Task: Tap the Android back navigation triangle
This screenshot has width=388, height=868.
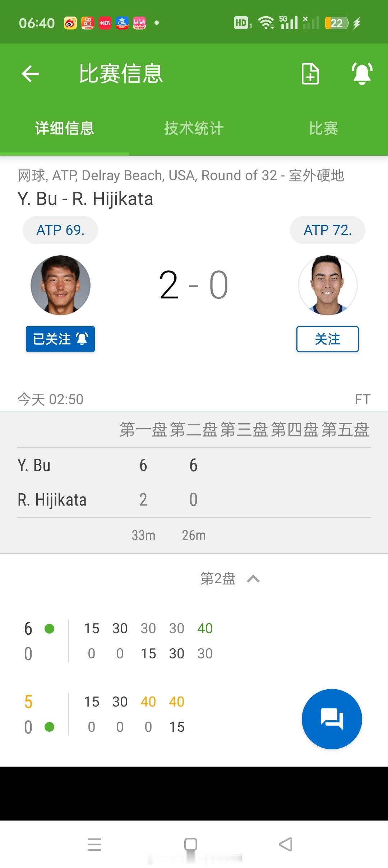Action: pyautogui.click(x=286, y=844)
